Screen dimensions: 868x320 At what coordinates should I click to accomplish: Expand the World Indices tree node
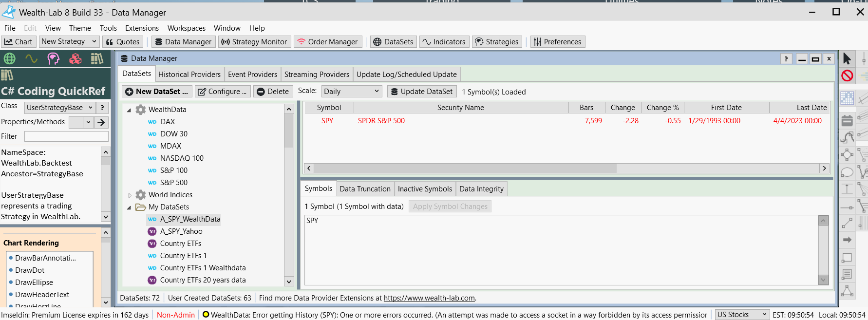coord(130,195)
